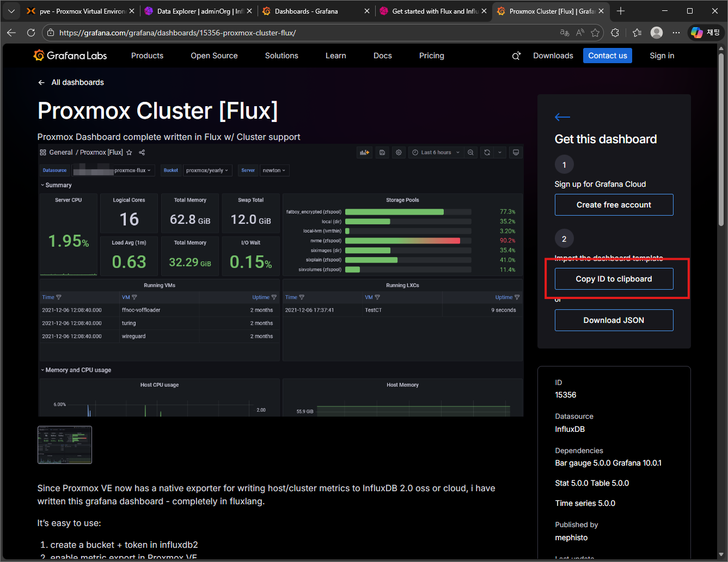Click the publisher name mephisto

pos(571,537)
